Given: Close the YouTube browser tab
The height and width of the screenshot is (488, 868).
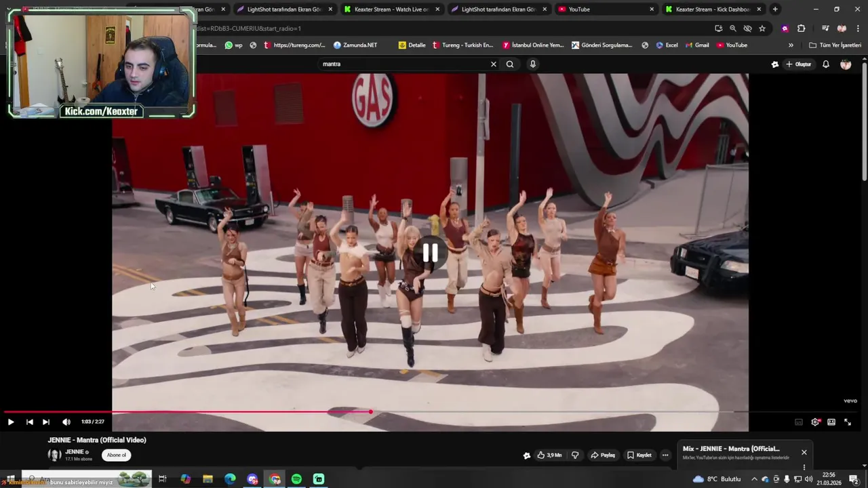Looking at the screenshot, I should pos(652,9).
